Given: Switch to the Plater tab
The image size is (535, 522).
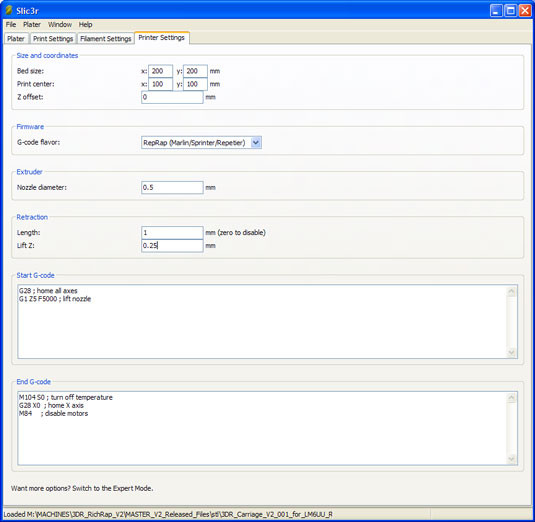Looking at the screenshot, I should point(16,39).
